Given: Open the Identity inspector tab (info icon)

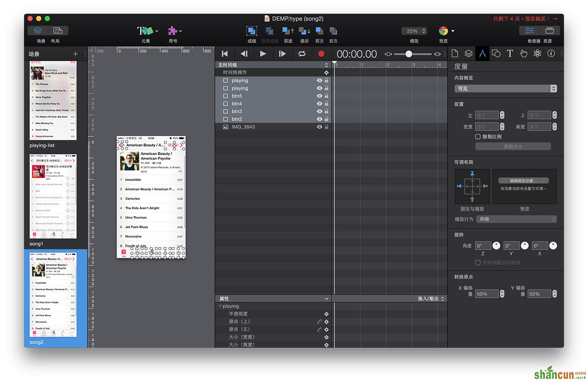Looking at the screenshot, I should 551,53.
